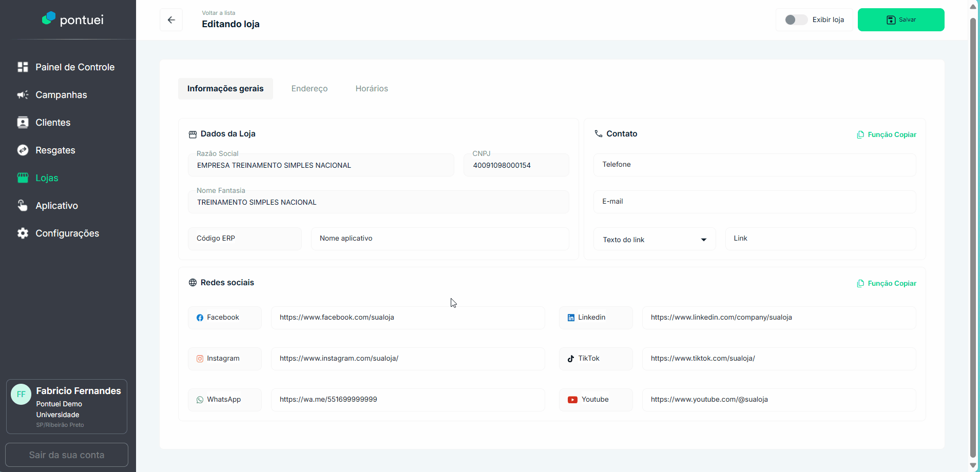This screenshot has height=472, width=980.
Task: Switch to the Endereço tab
Action: 309,89
